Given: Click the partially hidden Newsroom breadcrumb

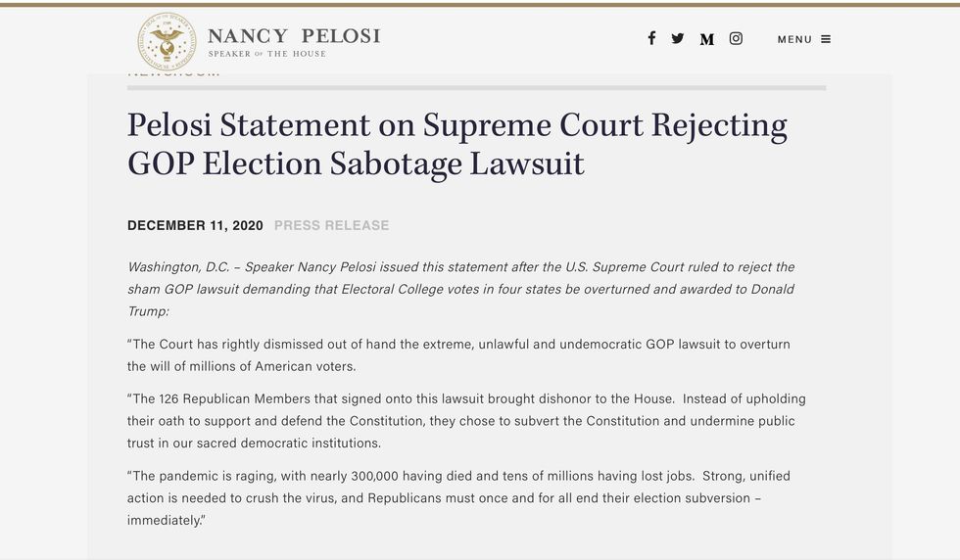Looking at the screenshot, I should [x=174, y=71].
